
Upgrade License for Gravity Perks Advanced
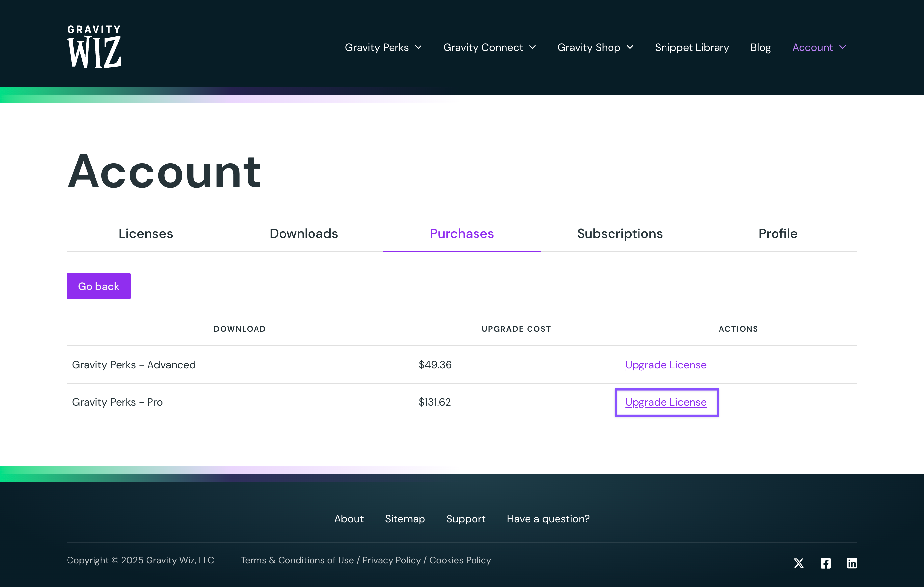[x=666, y=365]
